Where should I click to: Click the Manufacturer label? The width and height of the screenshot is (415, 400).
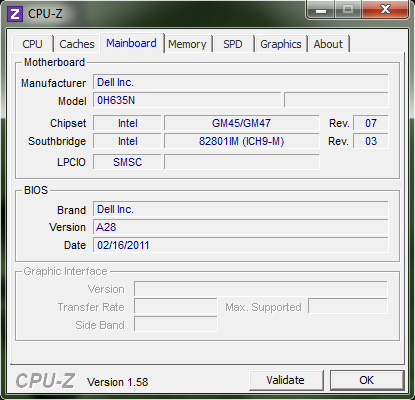click(53, 83)
